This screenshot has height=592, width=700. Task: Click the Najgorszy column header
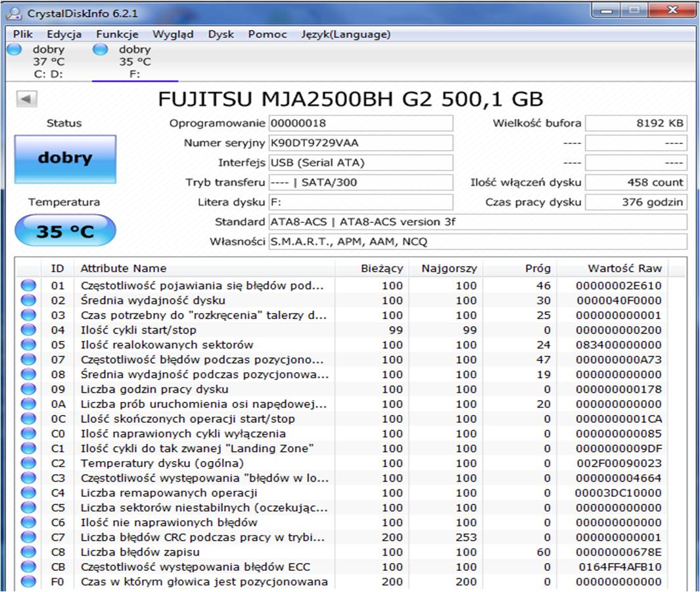(446, 268)
